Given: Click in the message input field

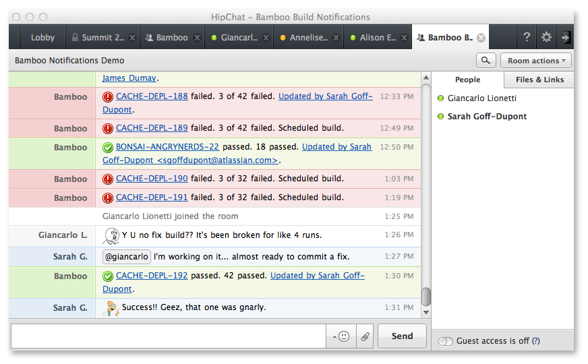Looking at the screenshot, I should pyautogui.click(x=169, y=336).
